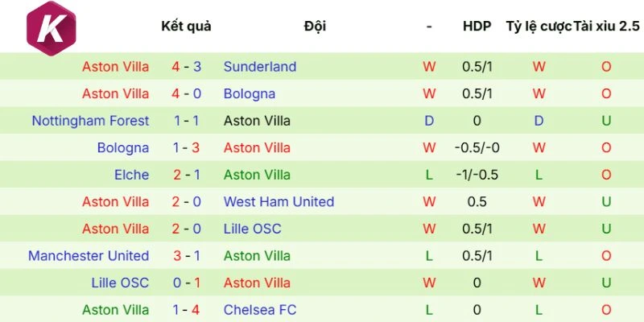Open the Nottingham Forest team link

[x=90, y=121]
